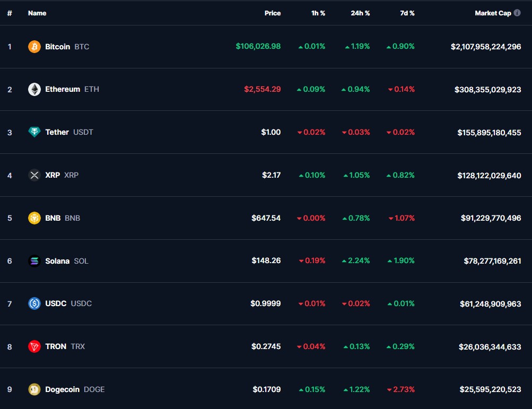Click XRP 24h change 1.05%
The height and width of the screenshot is (409, 532).
click(x=356, y=175)
